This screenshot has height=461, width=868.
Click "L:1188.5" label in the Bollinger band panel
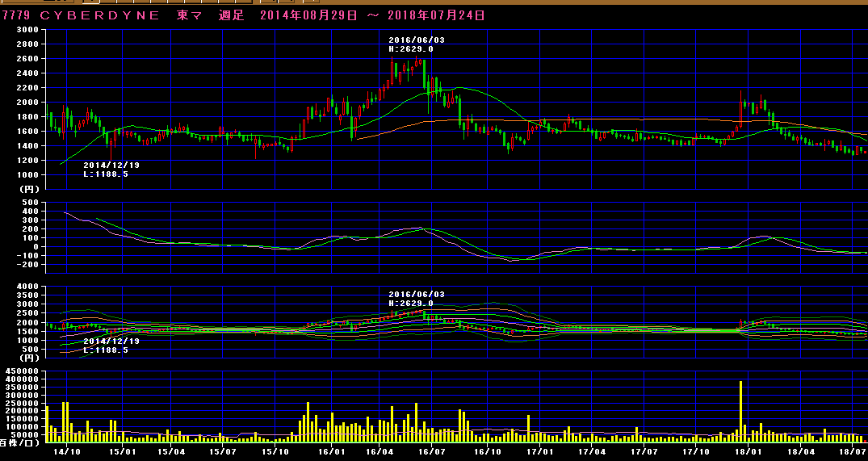click(x=106, y=350)
